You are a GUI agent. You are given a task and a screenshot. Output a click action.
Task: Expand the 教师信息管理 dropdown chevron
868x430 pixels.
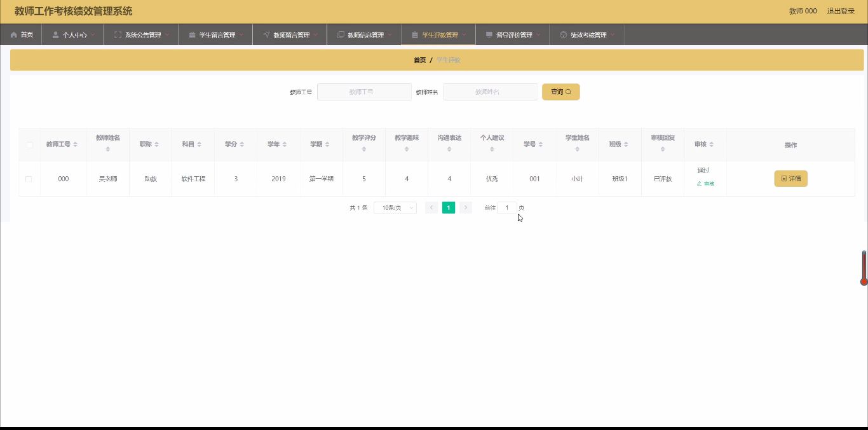[390, 35]
